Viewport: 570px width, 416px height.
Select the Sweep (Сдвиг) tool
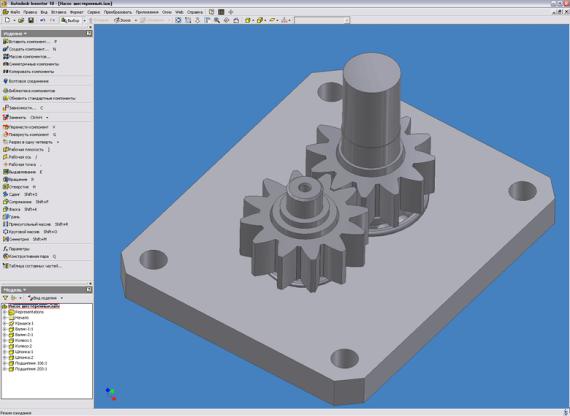[x=20, y=195]
